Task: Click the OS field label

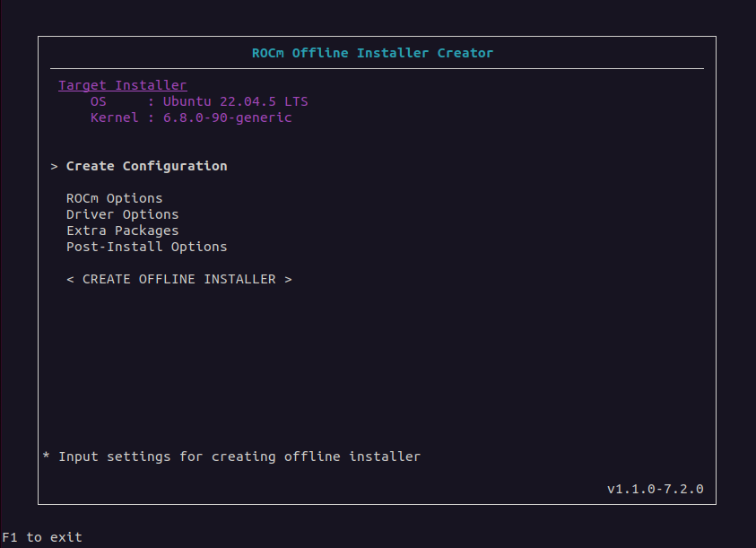Action: [x=99, y=101]
